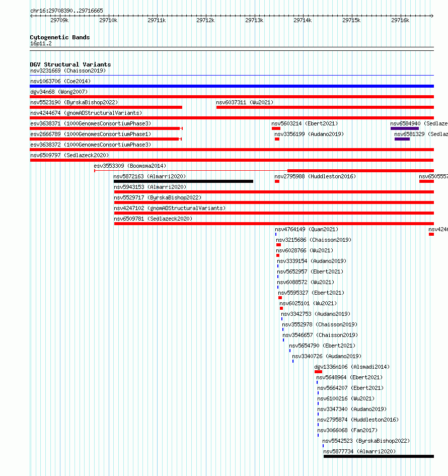448x476 pixels.
Task: Select nsv3066068 (Fan2017) label
Action: [347, 431]
